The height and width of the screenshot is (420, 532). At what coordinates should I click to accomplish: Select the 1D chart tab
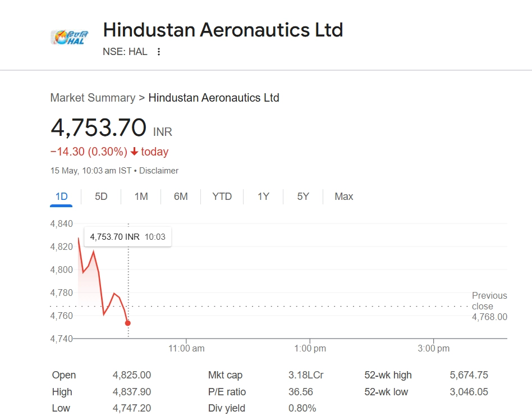click(x=61, y=197)
